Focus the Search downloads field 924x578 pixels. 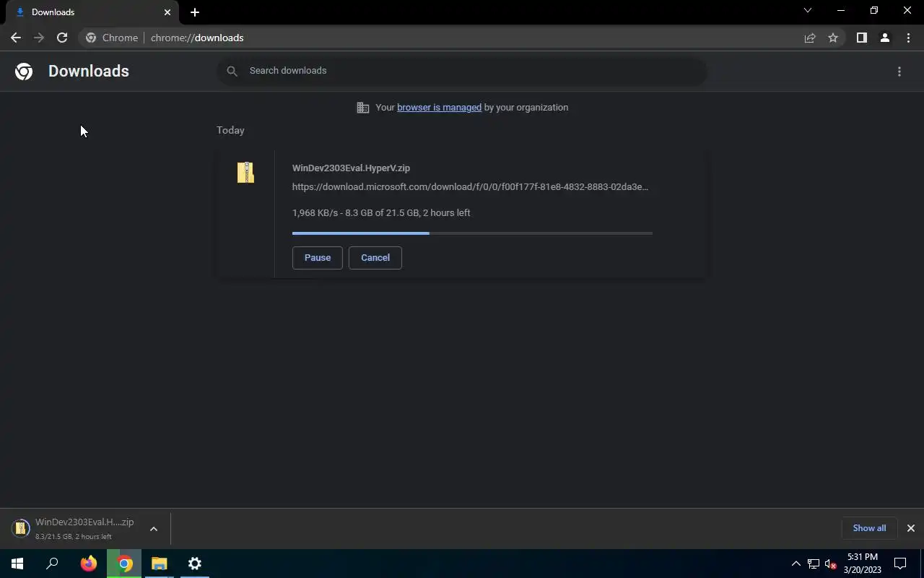click(462, 71)
